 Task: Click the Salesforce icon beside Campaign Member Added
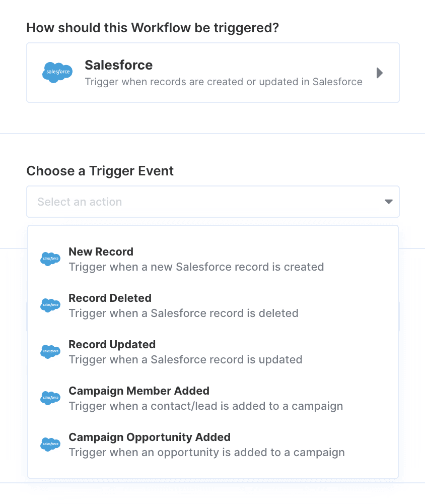pyautogui.click(x=50, y=398)
